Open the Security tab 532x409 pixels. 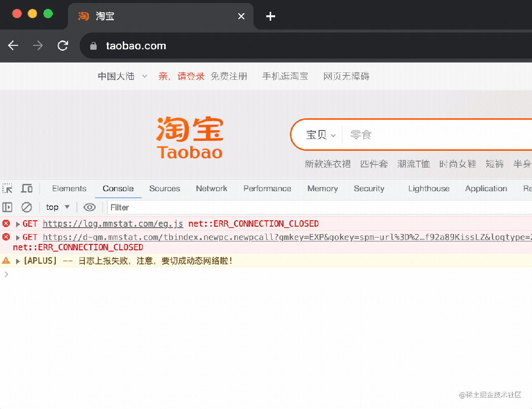coord(369,189)
